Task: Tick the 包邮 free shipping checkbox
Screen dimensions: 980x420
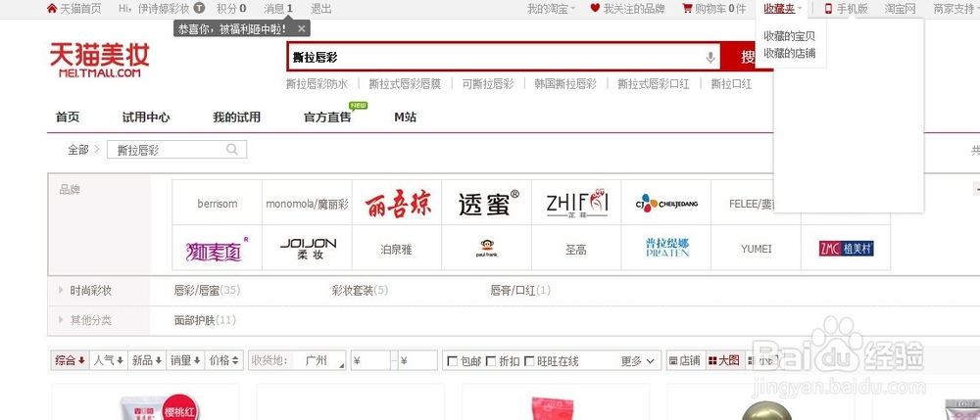Action: tap(453, 360)
